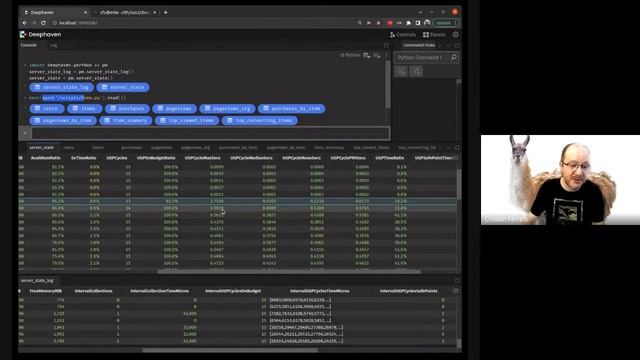640x360 pixels.
Task: Click the console vertical scrollbar
Action: coord(388,85)
